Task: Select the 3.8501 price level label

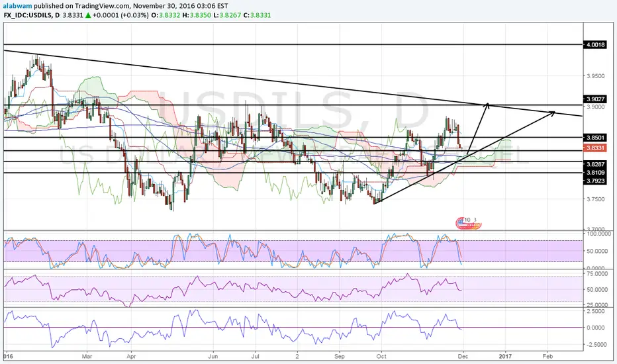Action: (595, 138)
